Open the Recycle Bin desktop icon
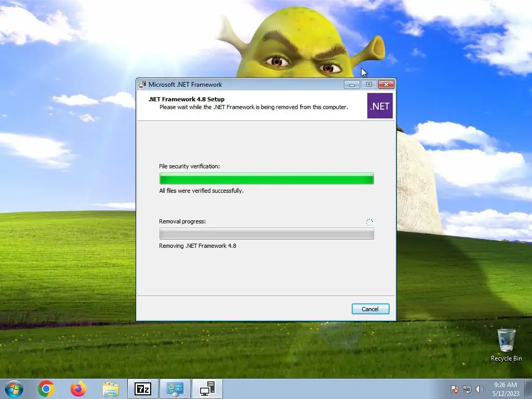The width and height of the screenshot is (532, 399). [506, 345]
